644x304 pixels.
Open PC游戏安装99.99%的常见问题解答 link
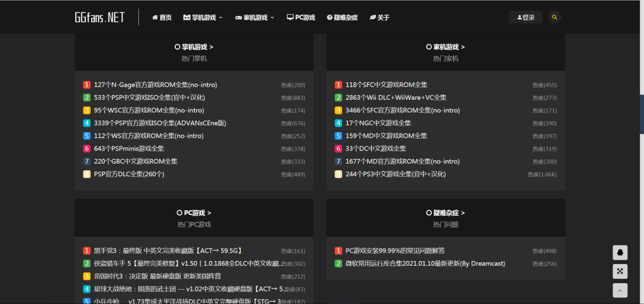(x=395, y=250)
